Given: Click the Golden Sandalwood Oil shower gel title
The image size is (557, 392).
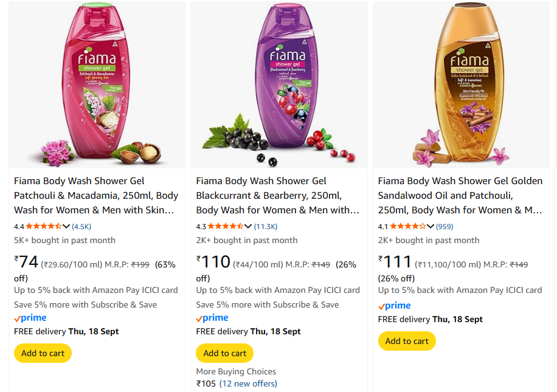Looking at the screenshot, I should click(460, 196).
